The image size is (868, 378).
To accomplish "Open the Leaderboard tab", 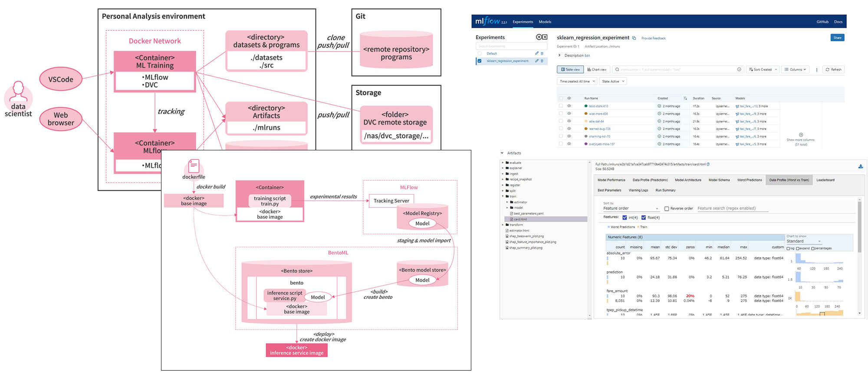I will click(825, 180).
